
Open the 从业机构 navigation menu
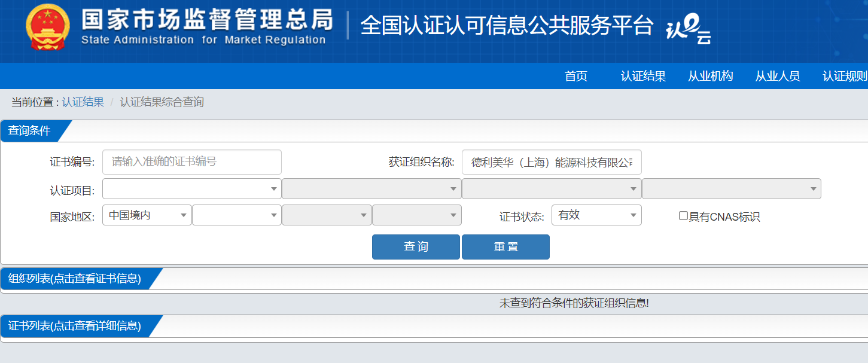coord(710,76)
